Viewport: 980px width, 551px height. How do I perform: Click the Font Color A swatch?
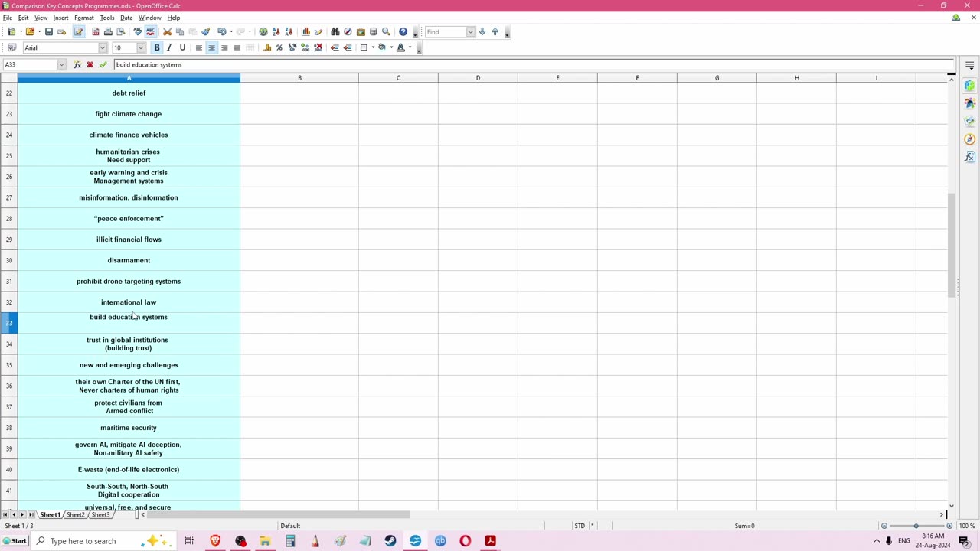point(400,47)
